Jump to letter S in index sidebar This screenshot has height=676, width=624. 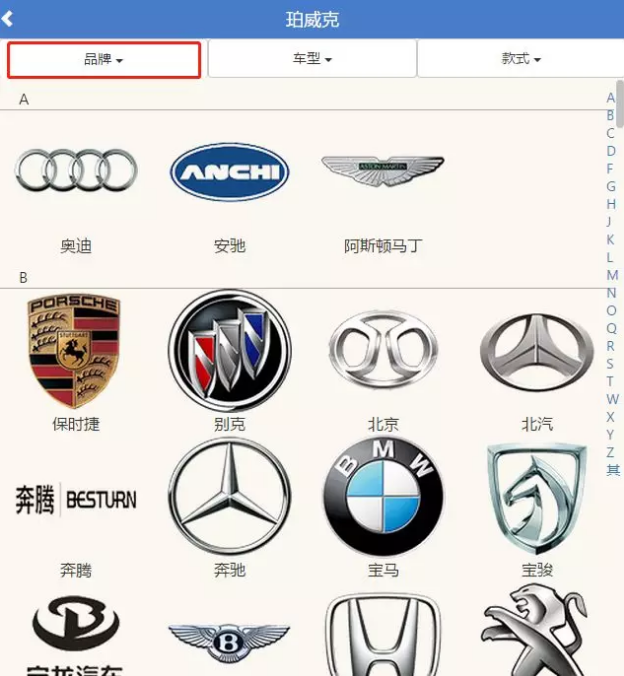click(x=610, y=363)
